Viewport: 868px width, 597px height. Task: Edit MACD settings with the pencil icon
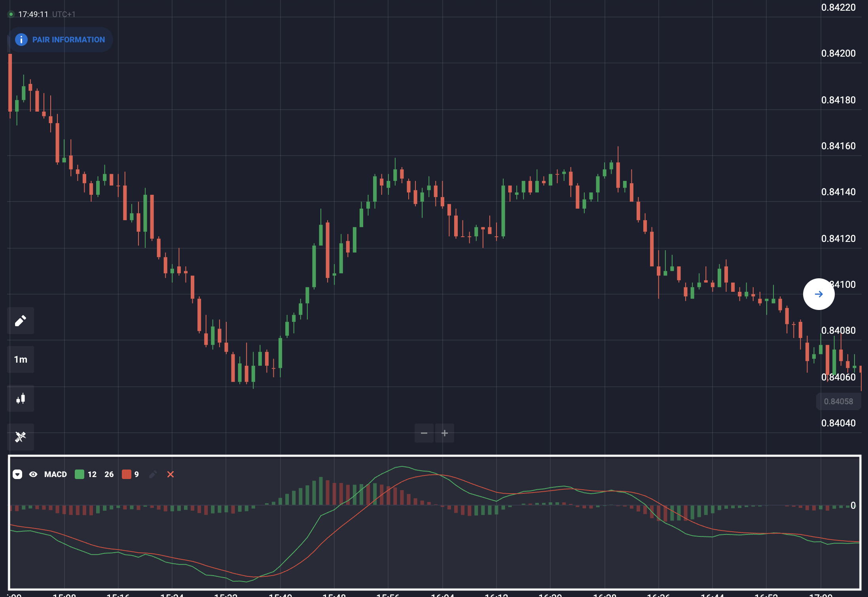click(153, 474)
